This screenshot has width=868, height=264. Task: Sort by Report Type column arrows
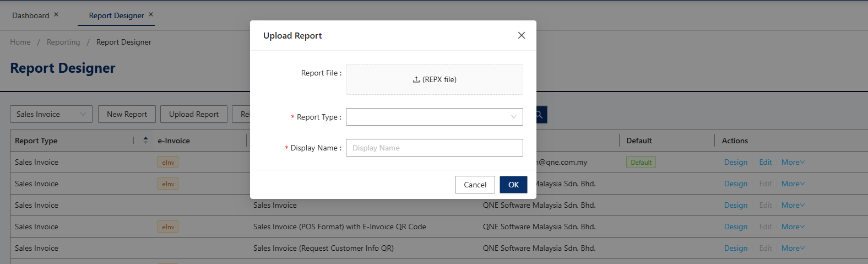(145, 141)
